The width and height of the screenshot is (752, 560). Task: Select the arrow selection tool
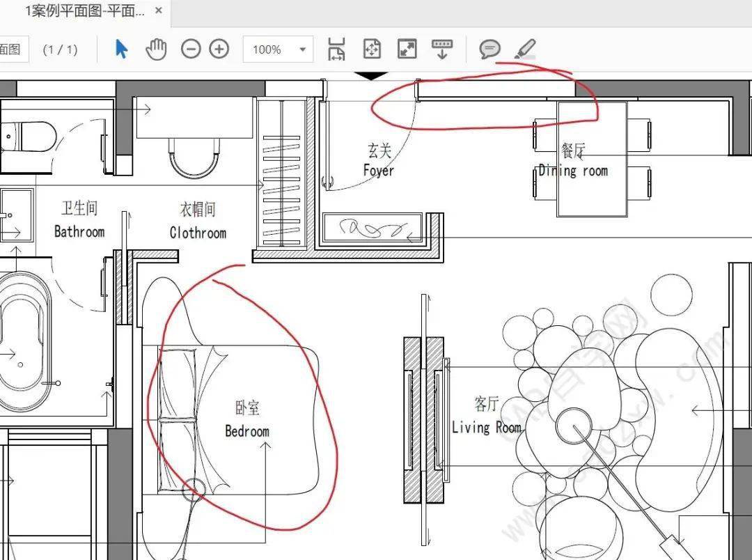(x=122, y=49)
